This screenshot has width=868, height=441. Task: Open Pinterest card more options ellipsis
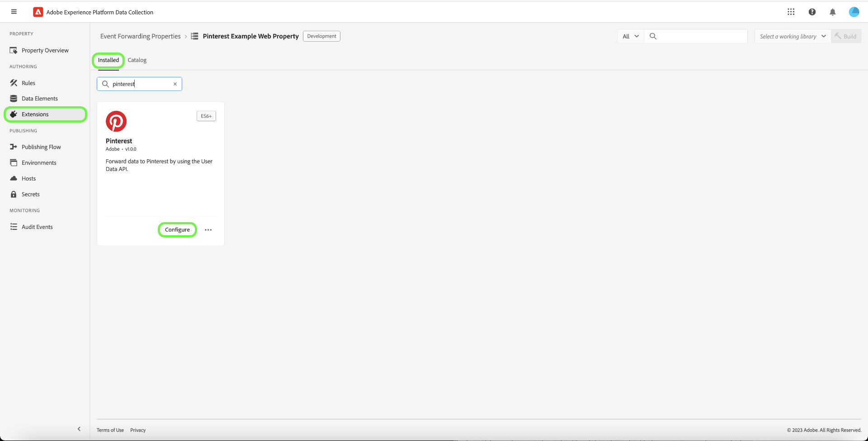[208, 230]
